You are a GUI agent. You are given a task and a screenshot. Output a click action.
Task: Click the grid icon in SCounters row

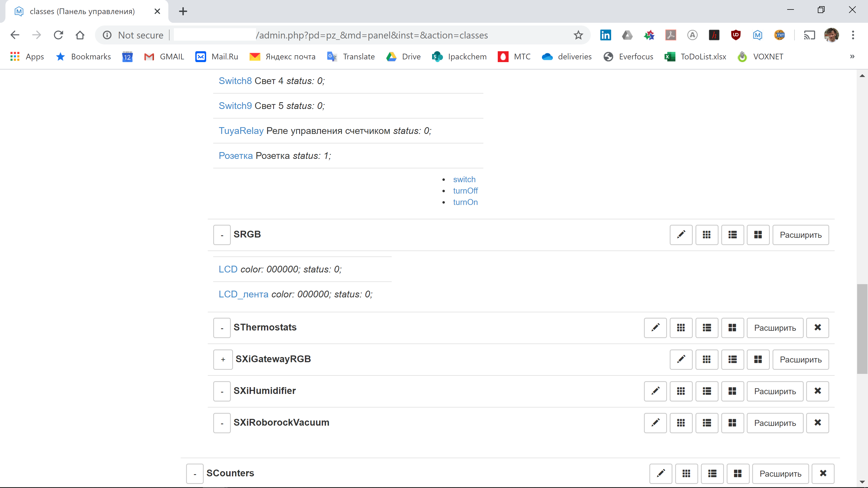[686, 473]
